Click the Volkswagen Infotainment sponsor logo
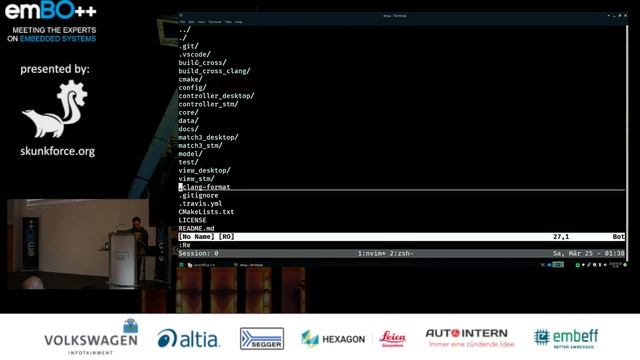640x360 pixels. (x=91, y=337)
